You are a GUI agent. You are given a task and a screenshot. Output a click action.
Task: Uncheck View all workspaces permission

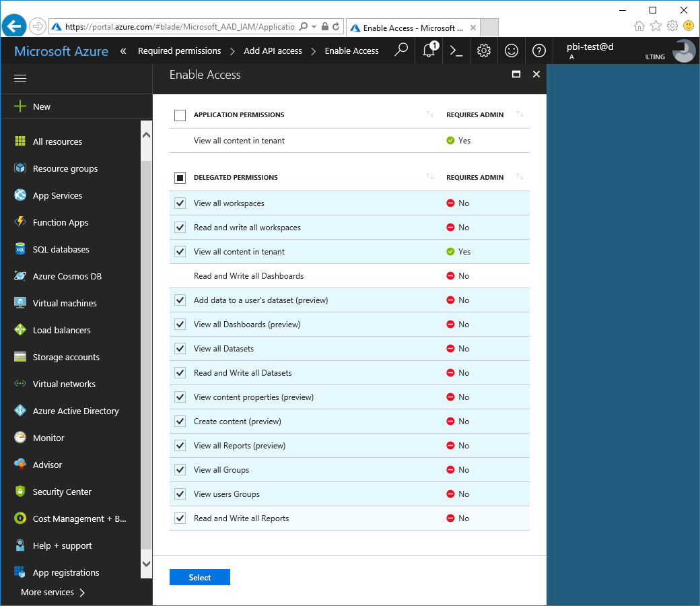tap(180, 203)
